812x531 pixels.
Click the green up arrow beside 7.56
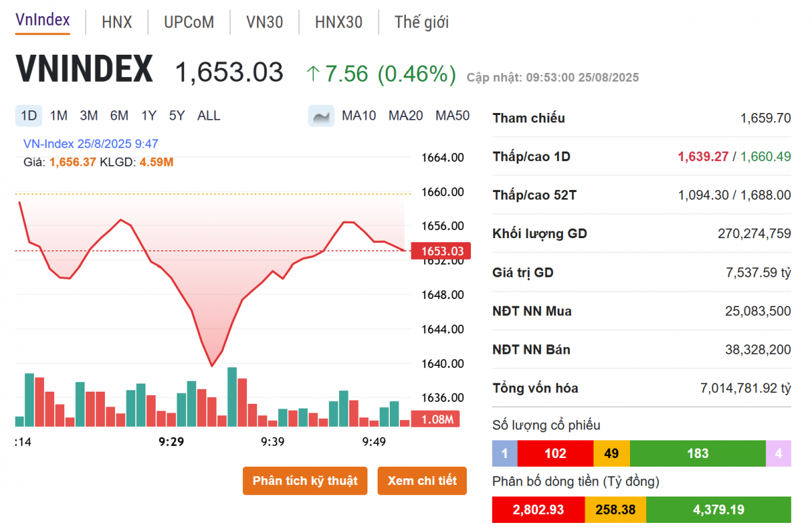point(313,74)
